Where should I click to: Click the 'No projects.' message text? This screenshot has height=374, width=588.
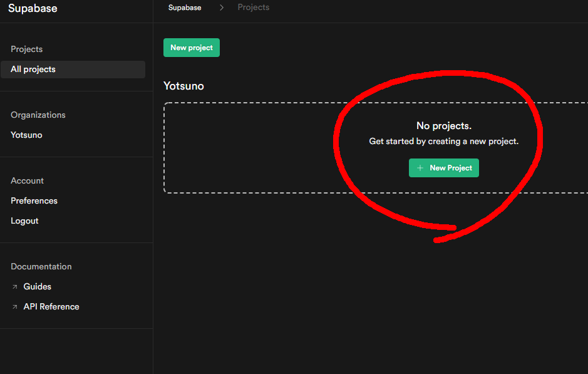coord(444,126)
